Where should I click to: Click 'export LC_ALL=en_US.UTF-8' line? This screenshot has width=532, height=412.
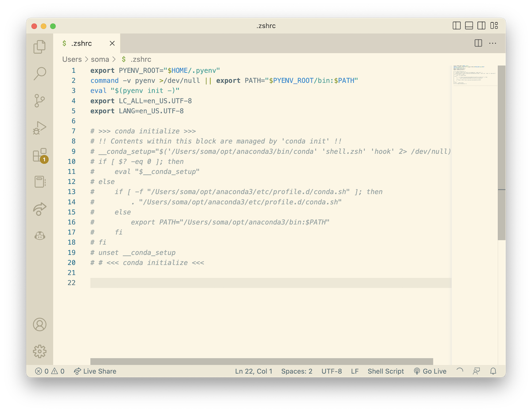point(141,101)
